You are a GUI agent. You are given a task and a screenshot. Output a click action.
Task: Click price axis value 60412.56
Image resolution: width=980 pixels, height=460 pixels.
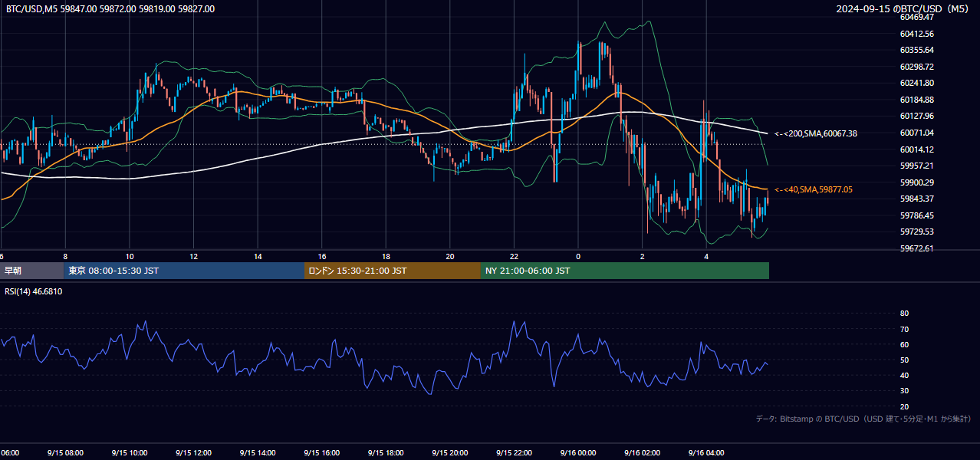pos(917,34)
